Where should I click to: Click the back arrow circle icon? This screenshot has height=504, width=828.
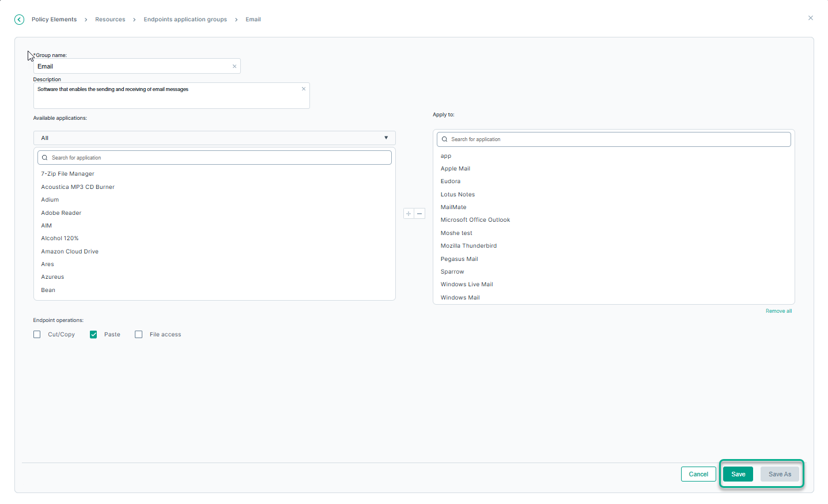point(20,20)
